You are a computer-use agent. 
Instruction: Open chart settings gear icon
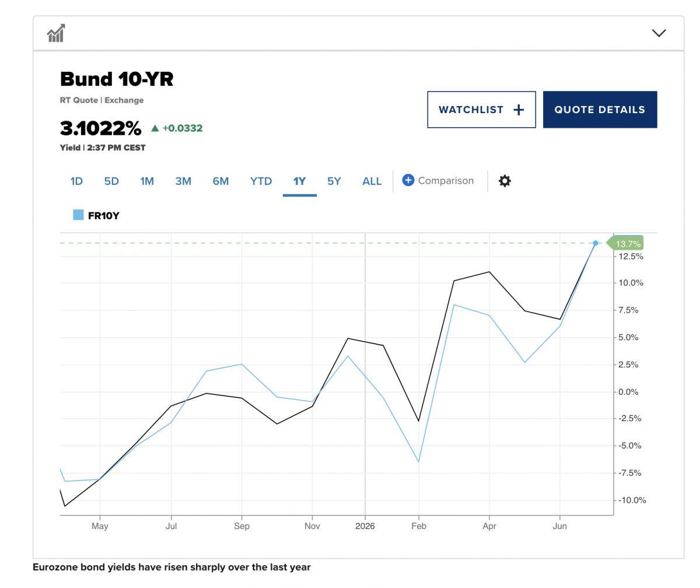505,181
